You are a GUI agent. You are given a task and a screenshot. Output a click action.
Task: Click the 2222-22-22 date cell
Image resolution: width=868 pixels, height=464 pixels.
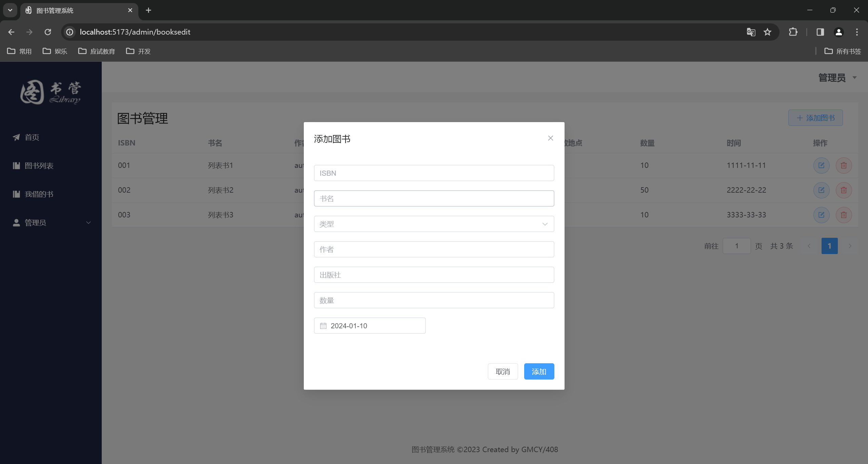(x=746, y=190)
